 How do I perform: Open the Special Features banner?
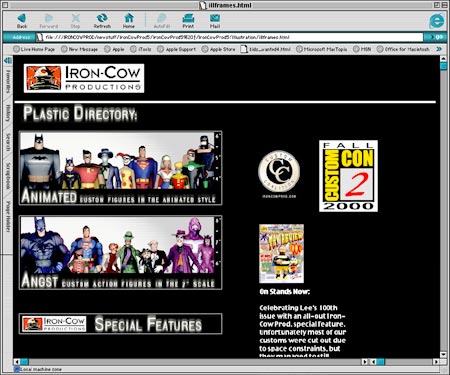(x=121, y=324)
